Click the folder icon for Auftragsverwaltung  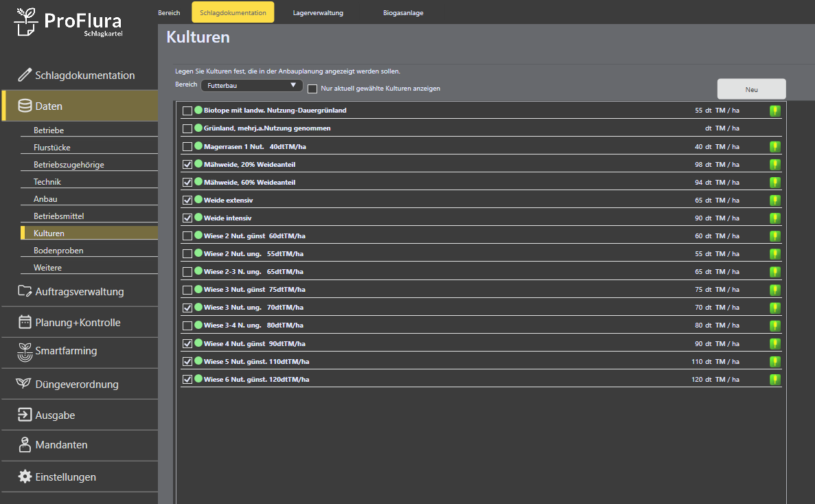point(25,291)
